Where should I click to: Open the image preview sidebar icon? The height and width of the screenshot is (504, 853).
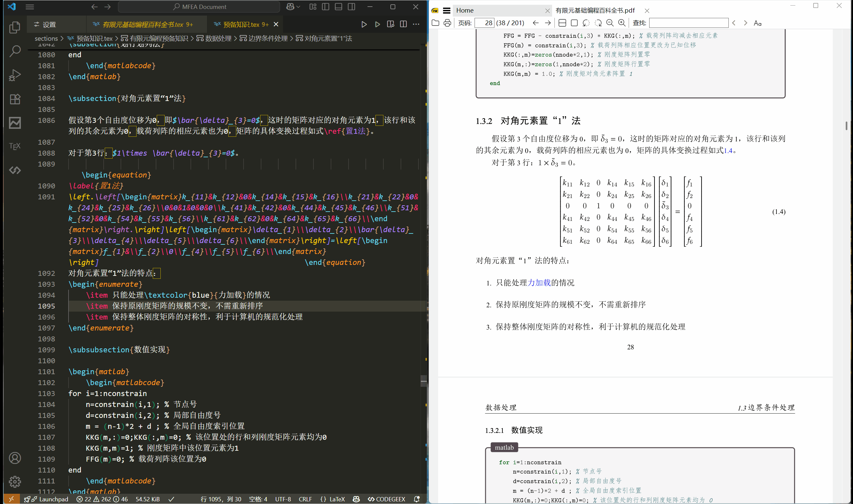[15, 123]
